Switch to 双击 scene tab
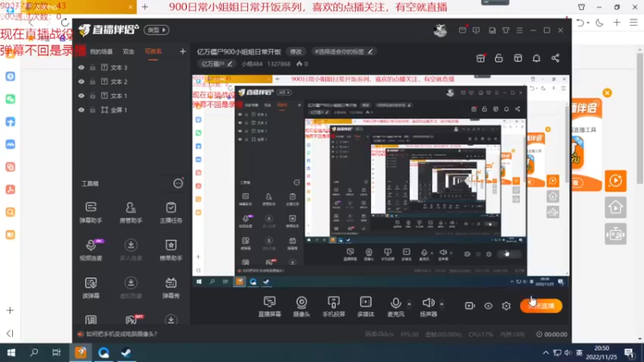The height and width of the screenshot is (362, 644). pyautogui.click(x=129, y=51)
